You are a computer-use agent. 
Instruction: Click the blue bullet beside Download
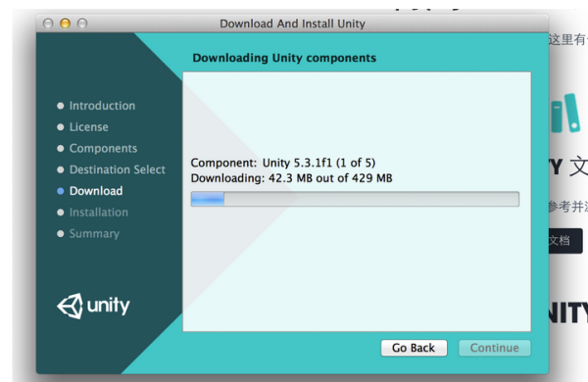(x=61, y=191)
